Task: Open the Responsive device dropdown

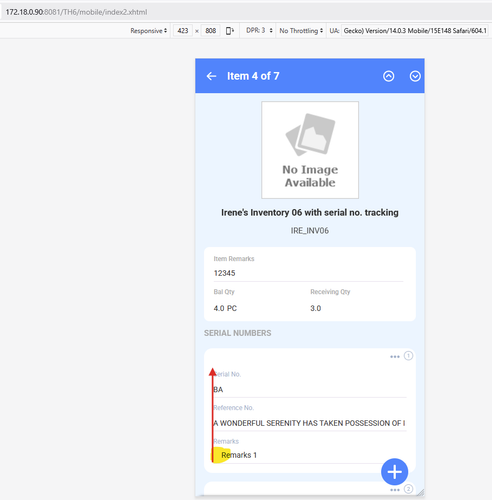Action: click(x=149, y=31)
